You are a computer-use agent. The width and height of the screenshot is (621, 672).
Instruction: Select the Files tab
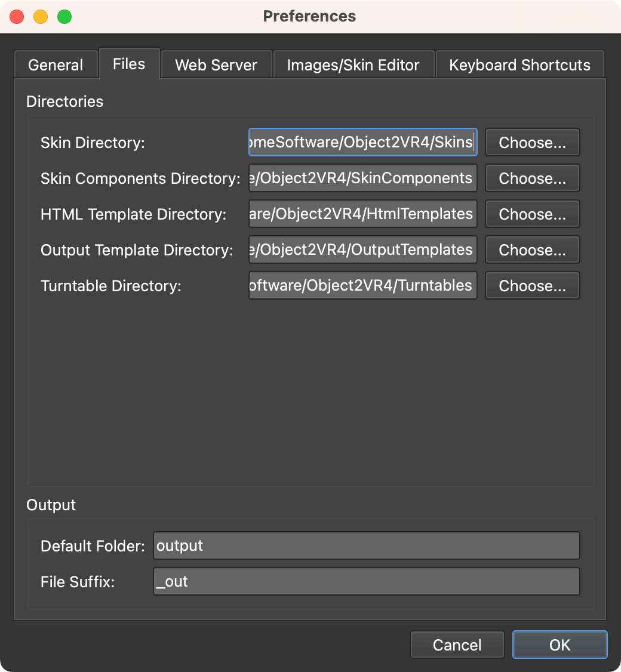tap(129, 64)
